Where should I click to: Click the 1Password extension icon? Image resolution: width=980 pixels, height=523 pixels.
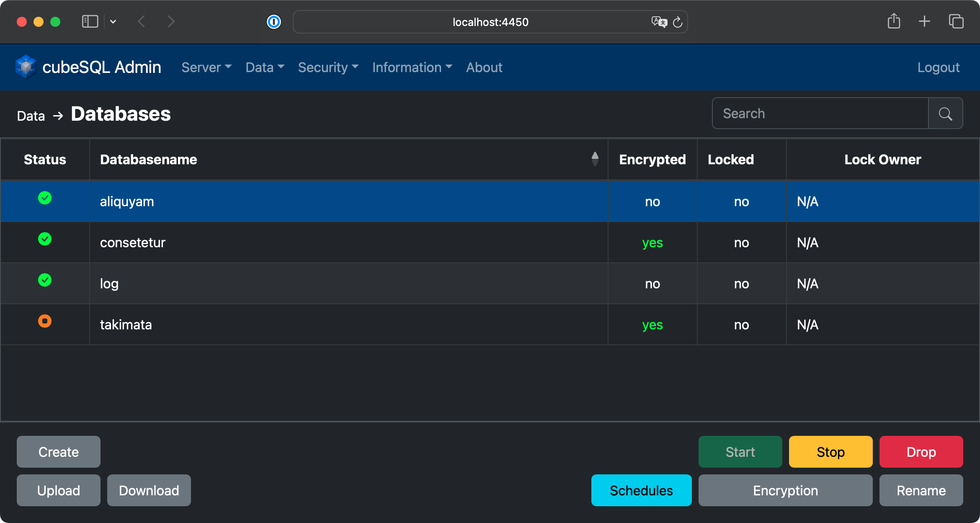point(274,22)
